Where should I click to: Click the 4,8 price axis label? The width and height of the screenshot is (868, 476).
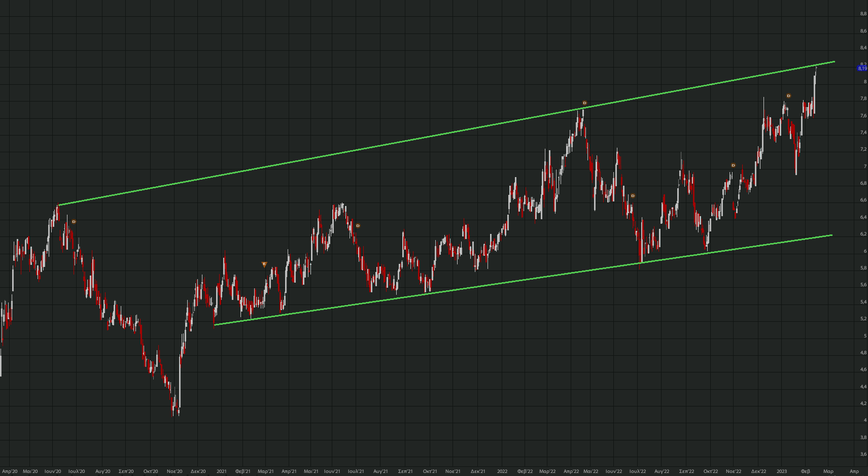click(863, 353)
